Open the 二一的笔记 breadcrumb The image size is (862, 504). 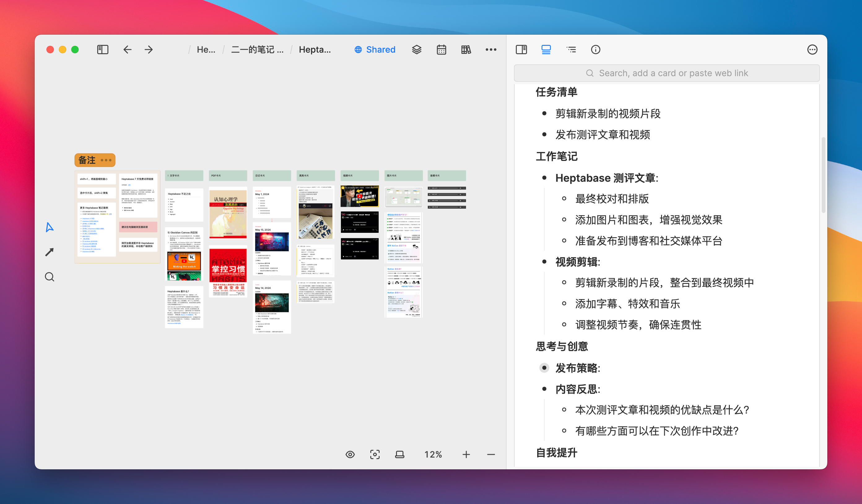pos(257,50)
